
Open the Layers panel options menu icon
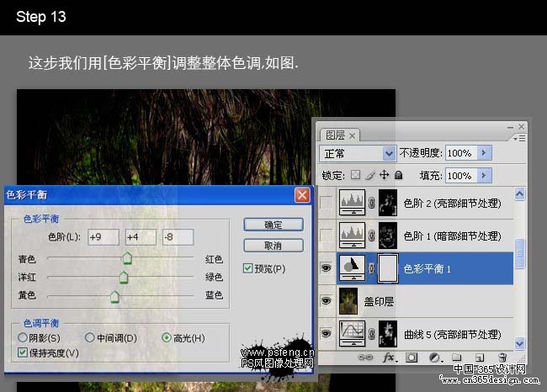coord(520,139)
